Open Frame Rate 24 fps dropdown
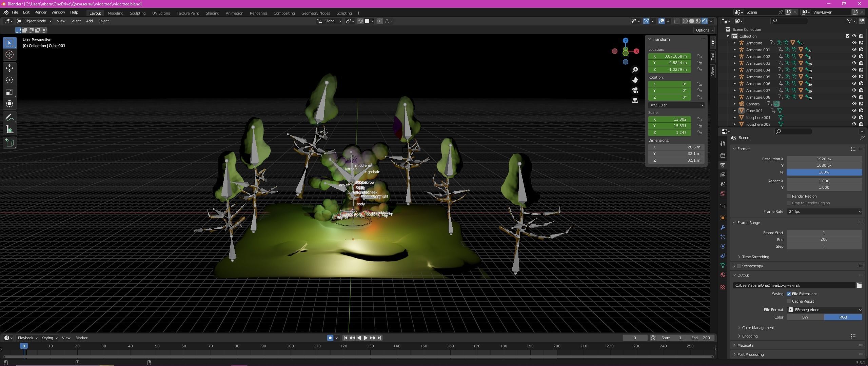 (x=824, y=211)
